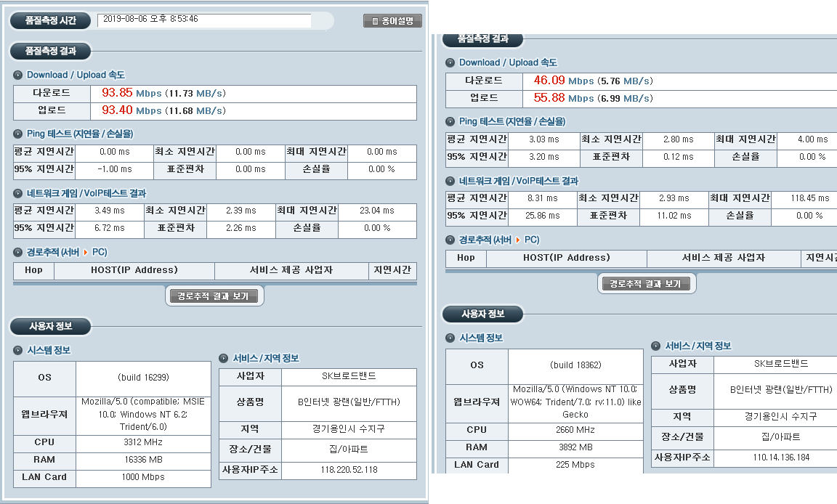Viewport: 837px width, 504px height.
Task: Click the bullet icon beside left Ping 테스트
Action: (x=18, y=134)
